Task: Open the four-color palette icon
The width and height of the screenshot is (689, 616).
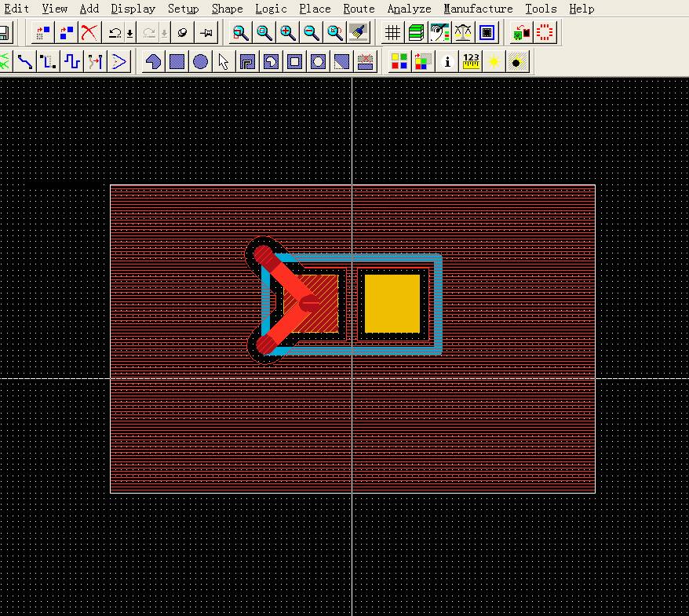Action: pyautogui.click(x=399, y=61)
